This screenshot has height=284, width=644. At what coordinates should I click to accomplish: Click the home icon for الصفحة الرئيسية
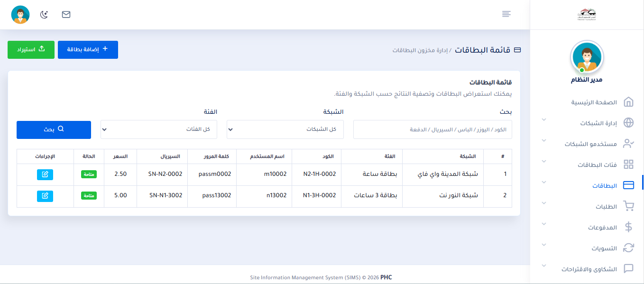[x=628, y=102]
